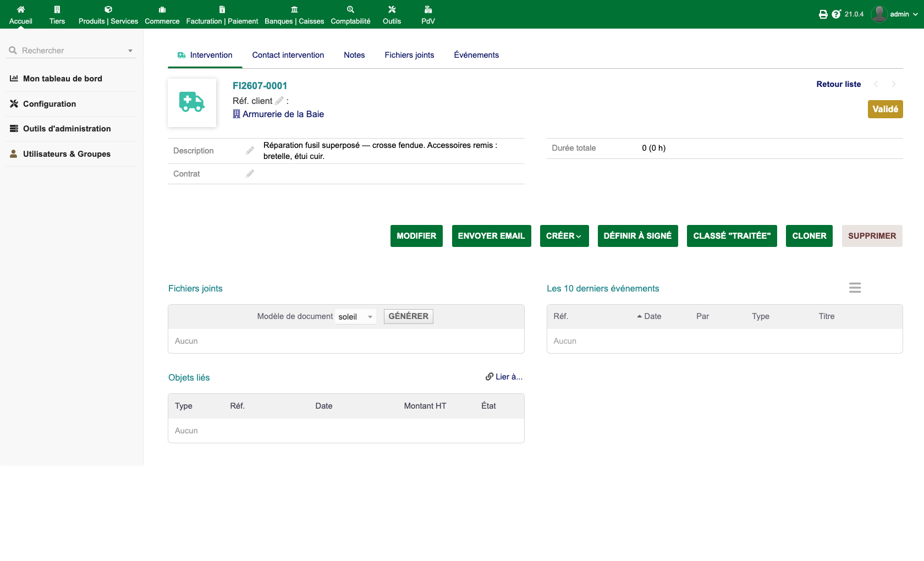This screenshot has height=561, width=924.
Task: Expand the CRÉER dropdown button
Action: [x=564, y=236]
